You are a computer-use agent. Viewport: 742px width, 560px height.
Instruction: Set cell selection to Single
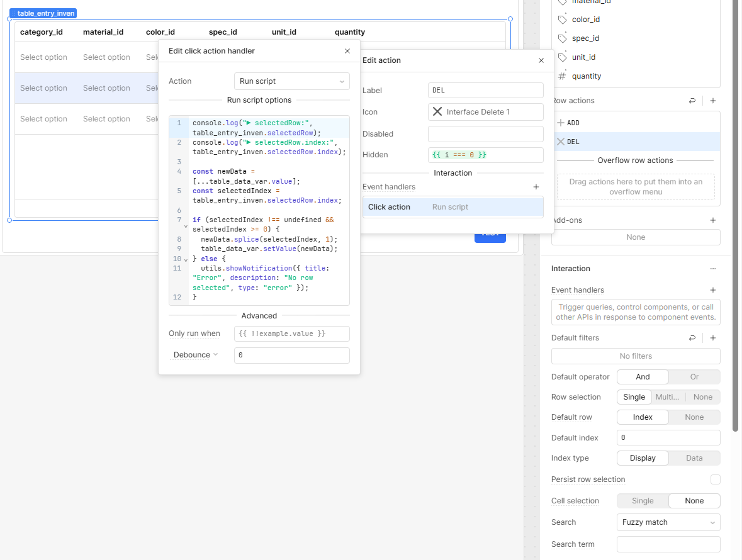pos(643,501)
